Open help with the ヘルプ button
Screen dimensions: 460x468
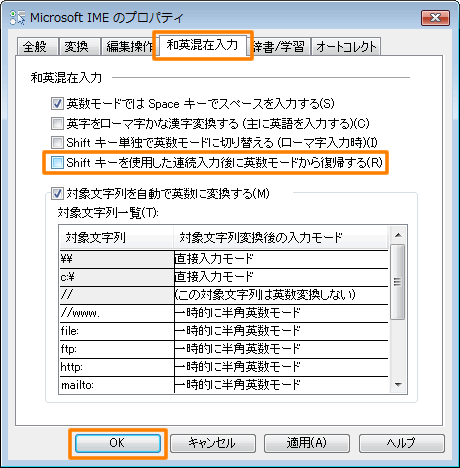[x=402, y=443]
